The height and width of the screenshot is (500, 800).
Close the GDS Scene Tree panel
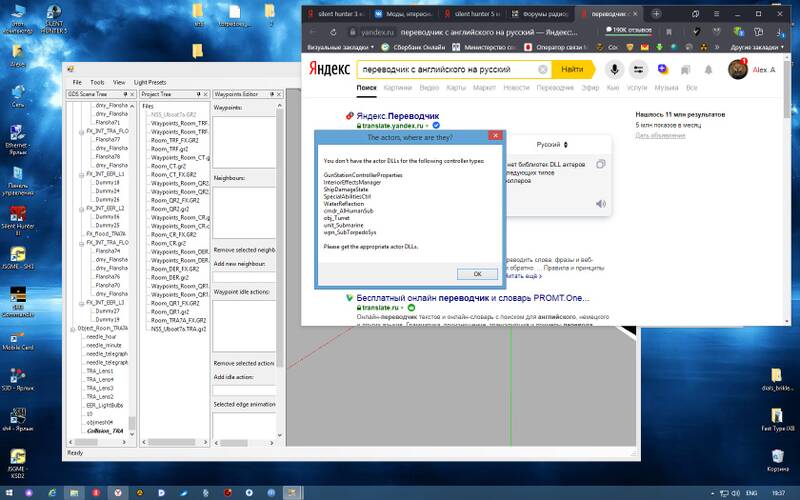(132, 94)
